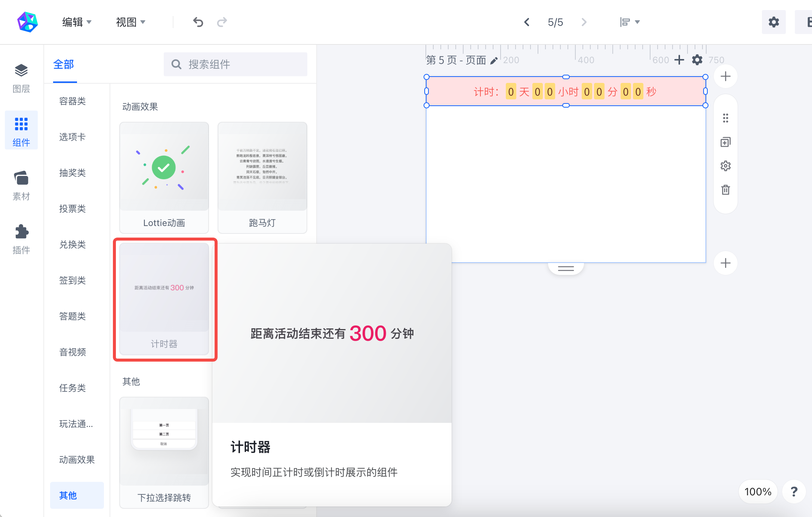Open the 100% zoom level control
This screenshot has height=517, width=812.
(758, 492)
